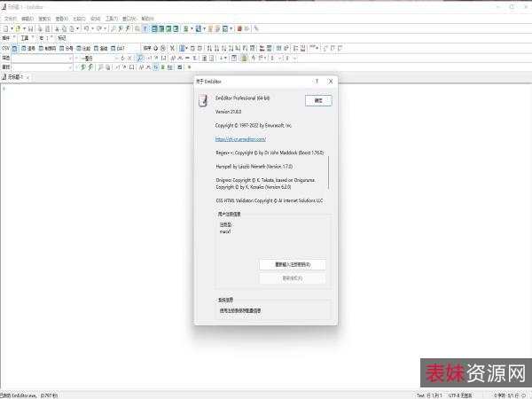Screen dimensions: 532x399
Task: Expand the 筛选 filter history dropdown arrow
Action: pos(70,59)
